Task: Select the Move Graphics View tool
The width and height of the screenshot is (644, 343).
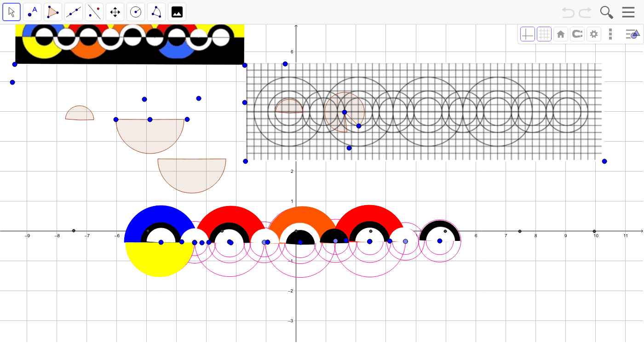Action: (x=115, y=12)
